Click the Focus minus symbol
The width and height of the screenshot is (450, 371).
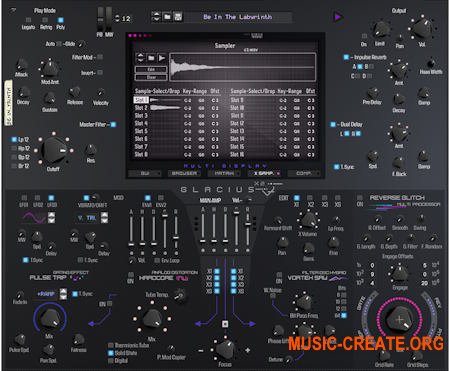point(201,350)
